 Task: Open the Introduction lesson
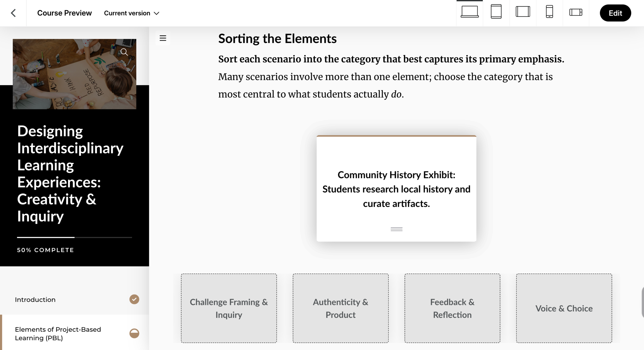pos(35,299)
